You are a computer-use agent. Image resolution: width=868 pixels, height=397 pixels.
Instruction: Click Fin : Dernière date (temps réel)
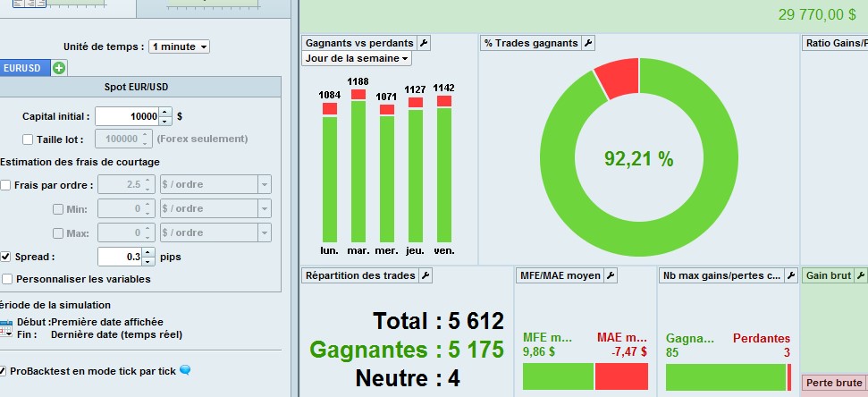(99, 334)
